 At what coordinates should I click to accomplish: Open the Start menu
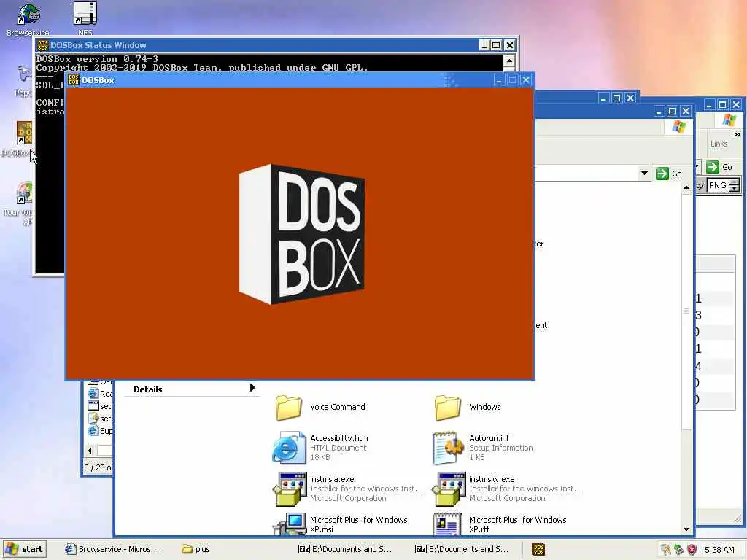[x=25, y=549]
